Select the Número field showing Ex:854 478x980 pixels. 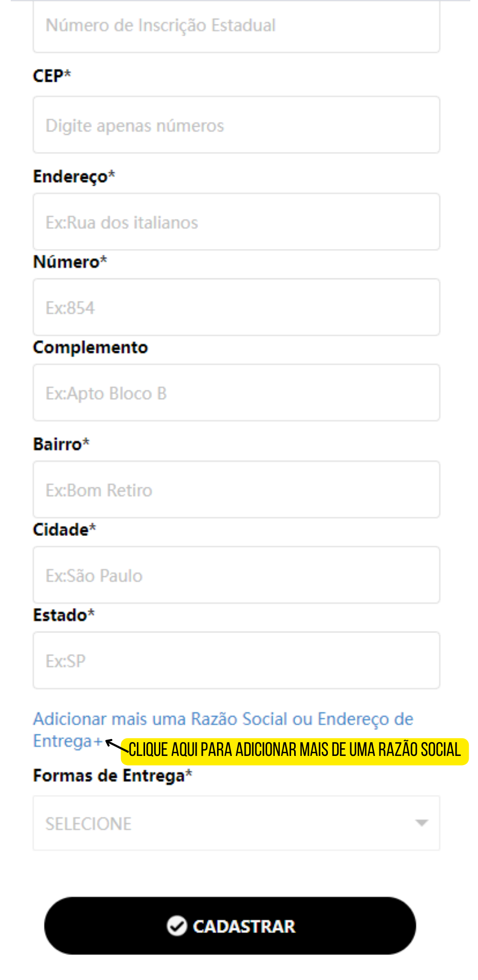point(236,307)
